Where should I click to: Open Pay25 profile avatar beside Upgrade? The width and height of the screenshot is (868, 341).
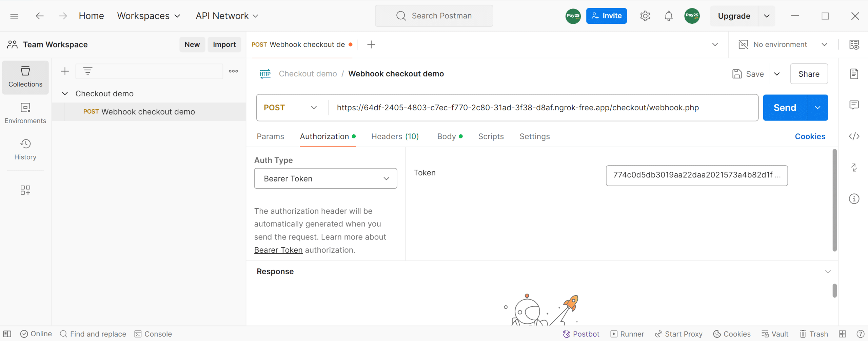(x=692, y=16)
